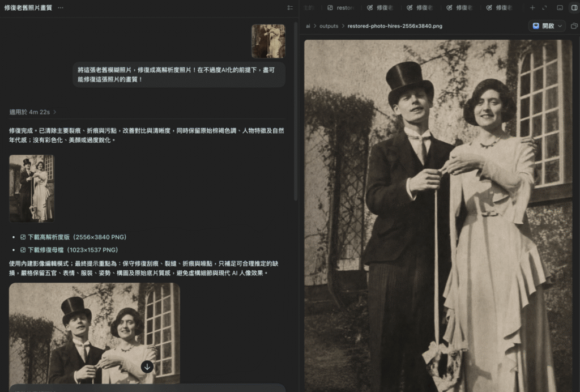This screenshot has width=580, height=392.
Task: Jump to latest with the down arrow button
Action: pyautogui.click(x=147, y=367)
